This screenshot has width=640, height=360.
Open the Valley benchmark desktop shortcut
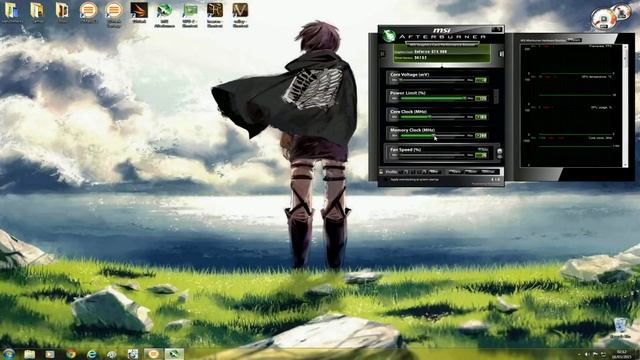240,15
